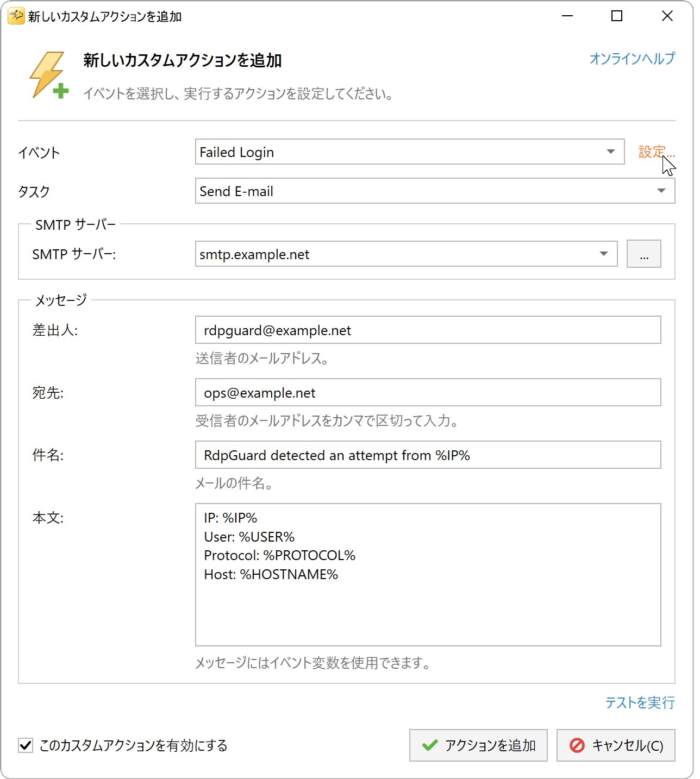Click the User: %USER% line in body
The image size is (700, 779).
(249, 537)
